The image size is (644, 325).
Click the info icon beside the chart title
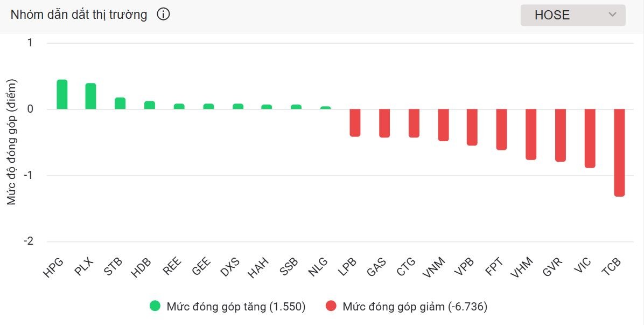[163, 15]
